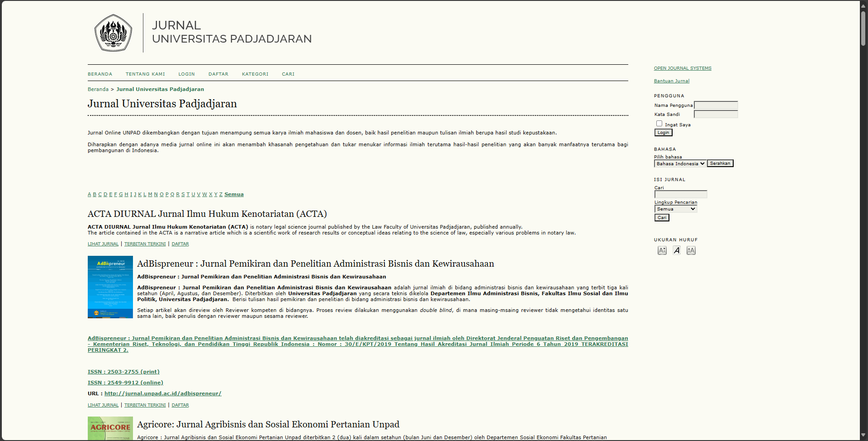This screenshot has height=441, width=868.
Task: Click the ACTA DIURNAL journal title heading
Action: point(207,214)
